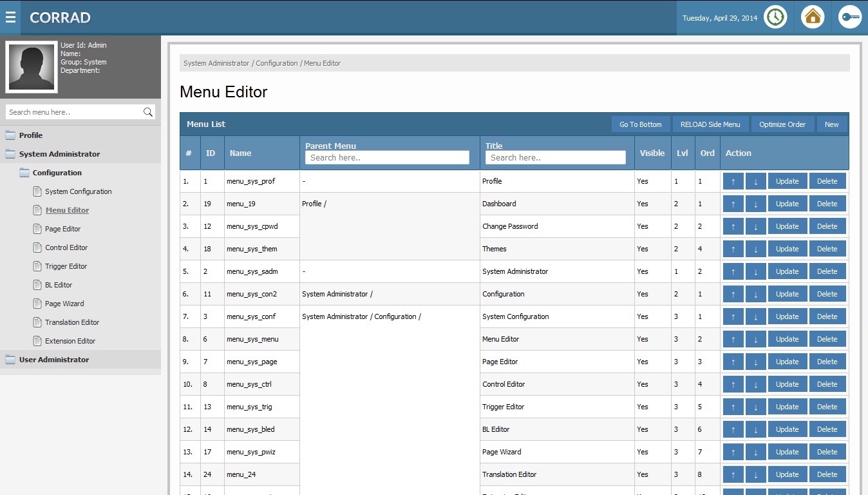Click the key icon in header
868x495 pixels.
[x=850, y=17]
